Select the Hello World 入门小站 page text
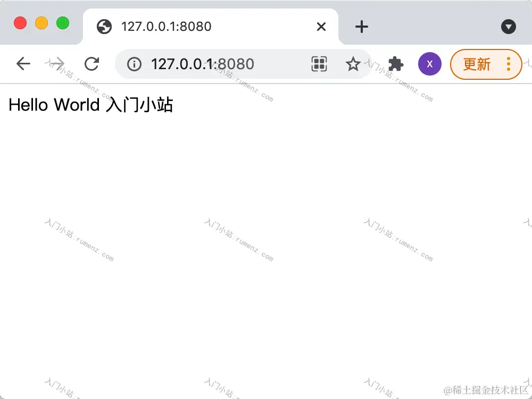The height and width of the screenshot is (399, 532). point(91,105)
